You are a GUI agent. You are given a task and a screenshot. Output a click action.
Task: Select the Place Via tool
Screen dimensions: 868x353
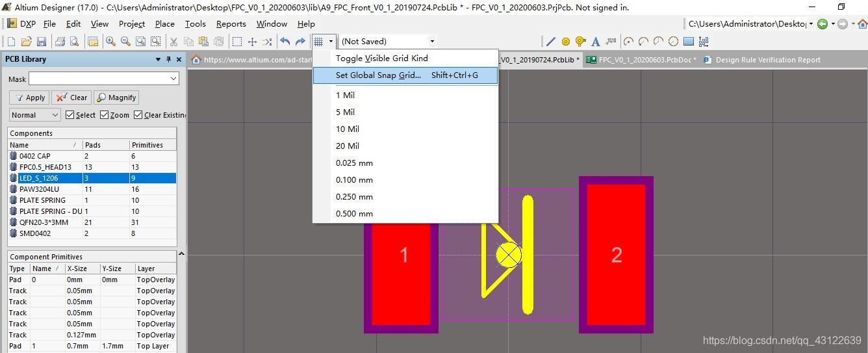click(x=581, y=42)
